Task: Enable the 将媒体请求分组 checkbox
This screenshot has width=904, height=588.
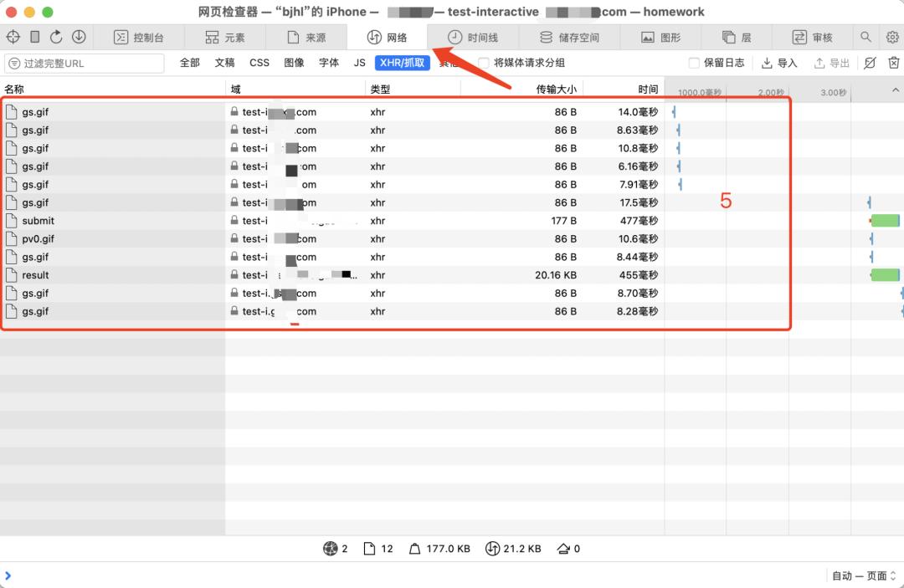Action: pyautogui.click(x=482, y=63)
